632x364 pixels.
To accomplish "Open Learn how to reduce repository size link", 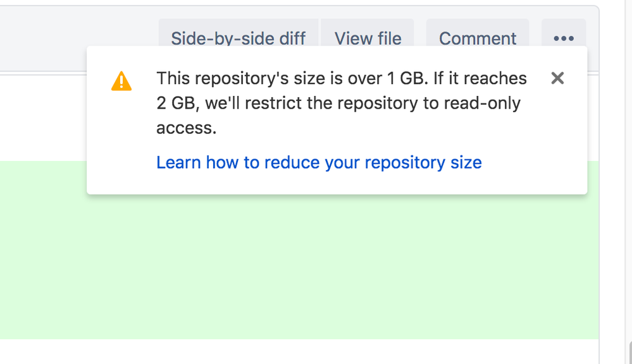I will coord(319,162).
